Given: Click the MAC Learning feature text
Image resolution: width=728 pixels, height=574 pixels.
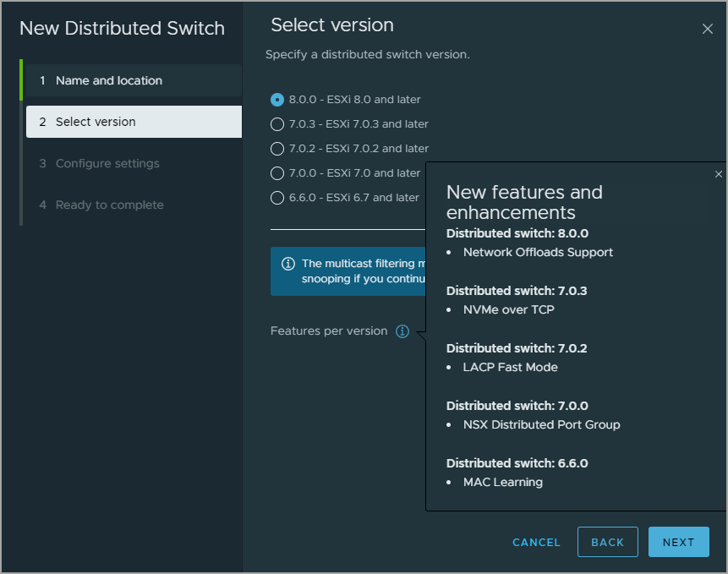Looking at the screenshot, I should pos(503,483).
